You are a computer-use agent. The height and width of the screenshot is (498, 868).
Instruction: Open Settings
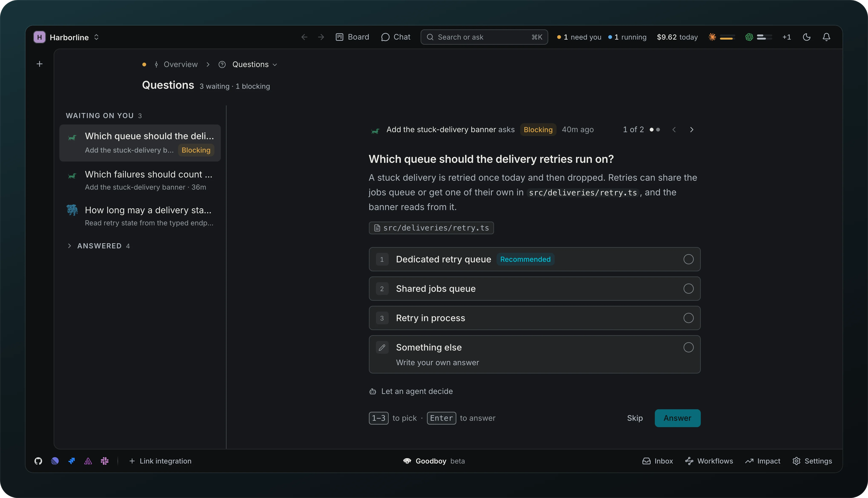tap(812, 461)
